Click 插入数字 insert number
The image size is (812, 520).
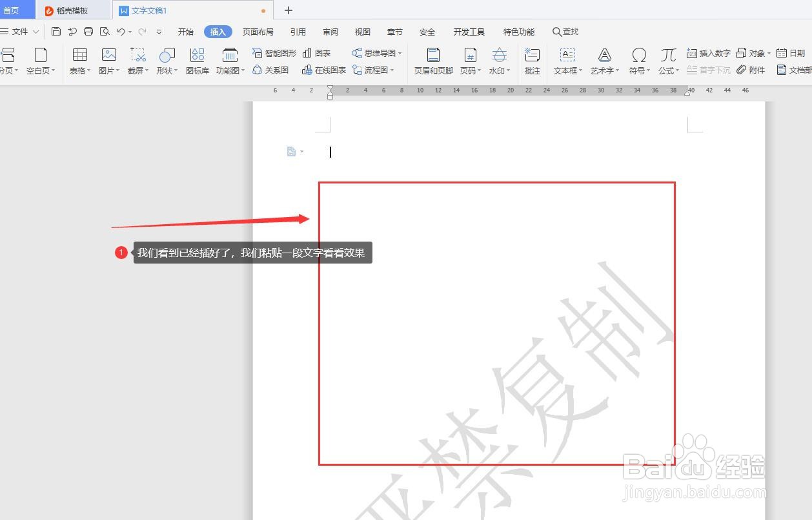coord(709,53)
